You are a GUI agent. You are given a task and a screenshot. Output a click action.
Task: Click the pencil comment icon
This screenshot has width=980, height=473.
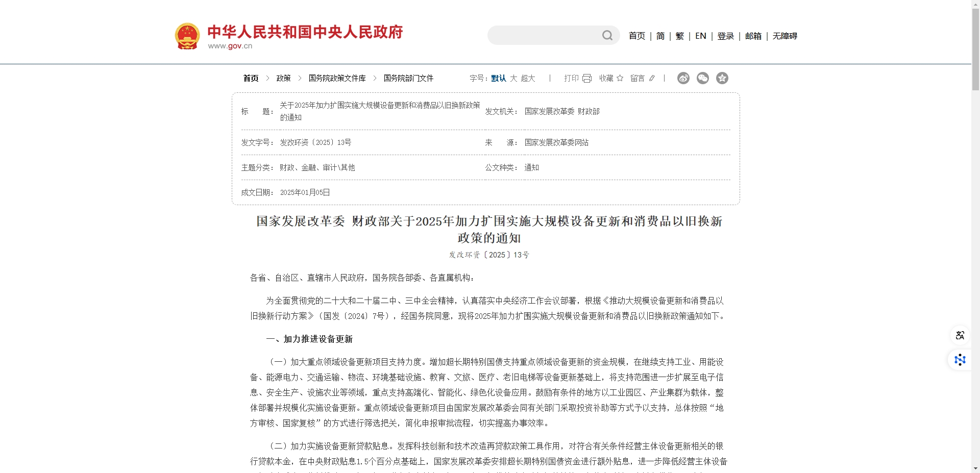click(652, 78)
